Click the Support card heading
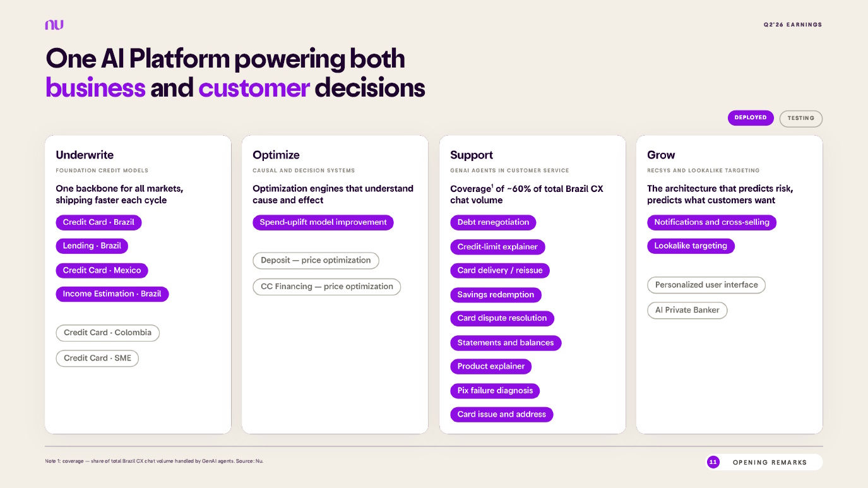This screenshot has width=868, height=488. coord(472,155)
